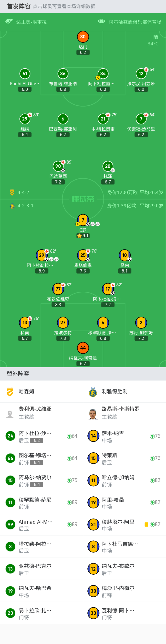The image size is (166, 644).
Task: Open substitute 萨米-纳吉 details
Action: (124, 436)
